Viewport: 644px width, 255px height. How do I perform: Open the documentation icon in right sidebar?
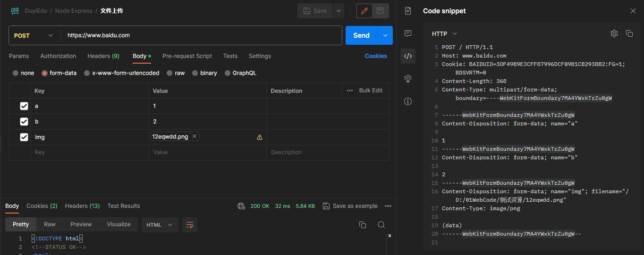[x=408, y=11]
